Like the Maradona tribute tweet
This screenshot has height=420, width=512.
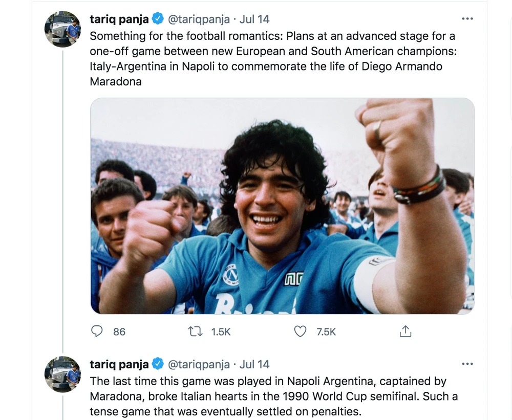[x=300, y=331]
